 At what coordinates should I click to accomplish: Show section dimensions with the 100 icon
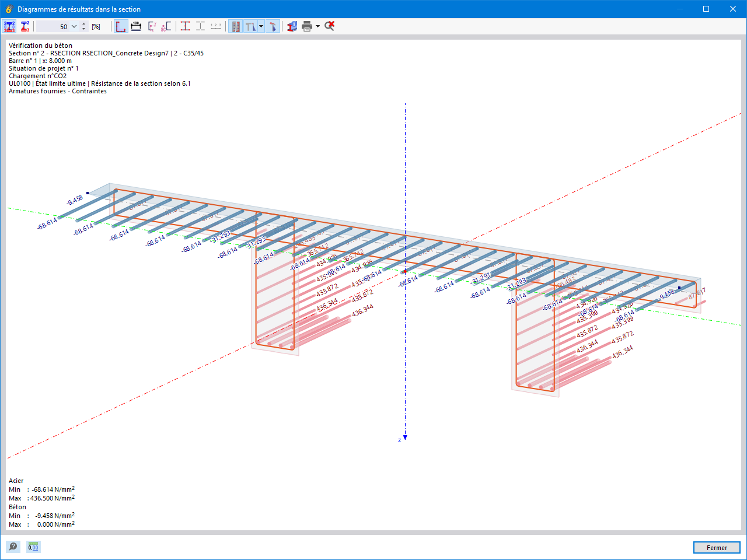point(136,26)
